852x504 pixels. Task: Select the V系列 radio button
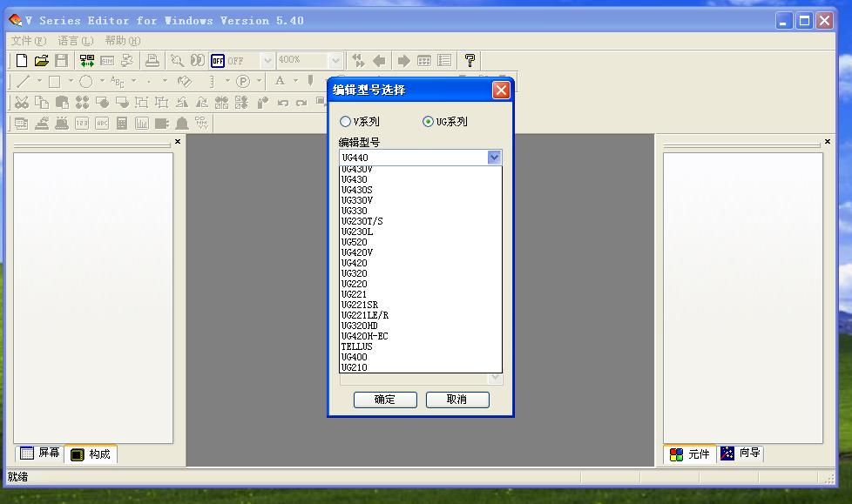click(346, 122)
